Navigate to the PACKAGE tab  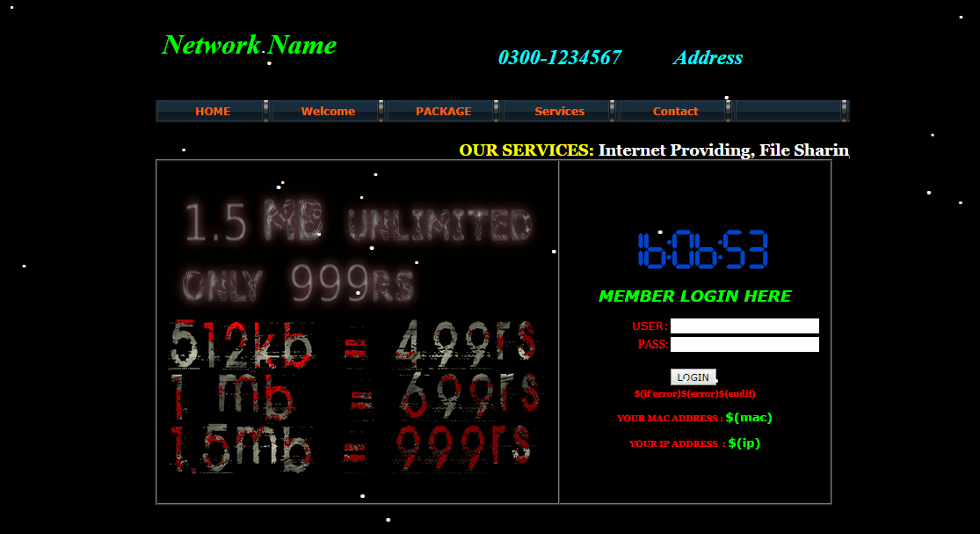point(443,111)
